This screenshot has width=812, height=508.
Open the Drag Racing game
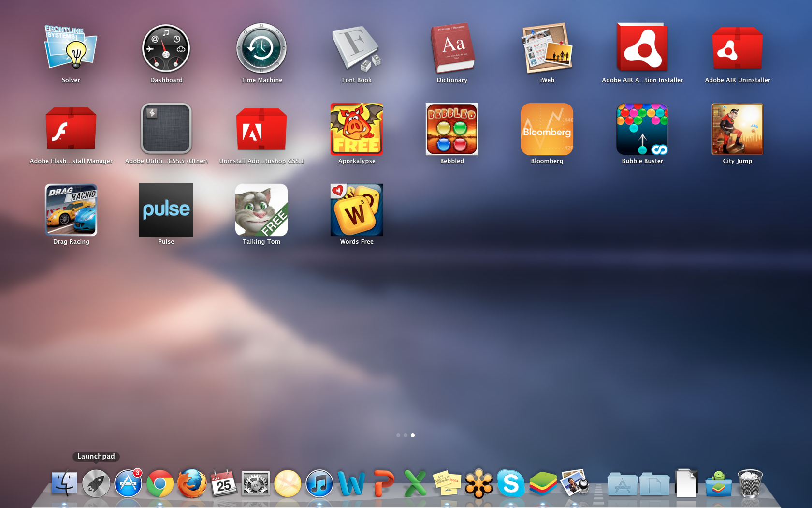(71, 210)
